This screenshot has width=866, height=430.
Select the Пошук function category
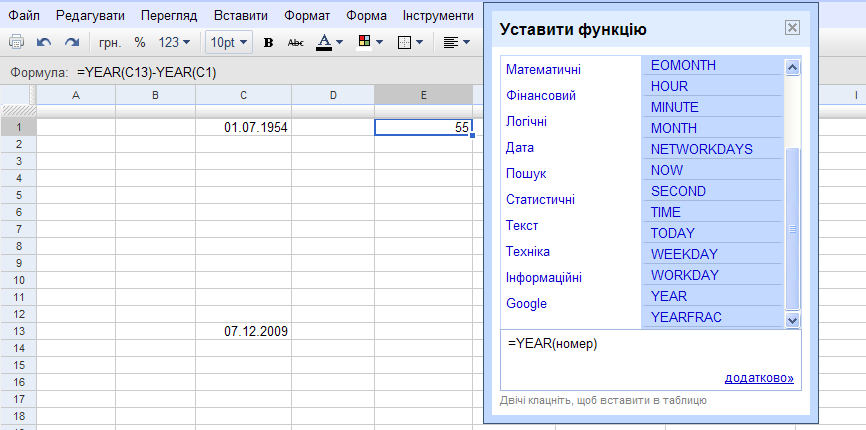[x=526, y=173]
